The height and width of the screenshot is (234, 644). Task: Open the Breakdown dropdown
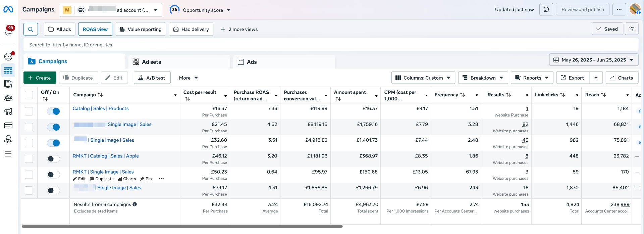point(483,78)
